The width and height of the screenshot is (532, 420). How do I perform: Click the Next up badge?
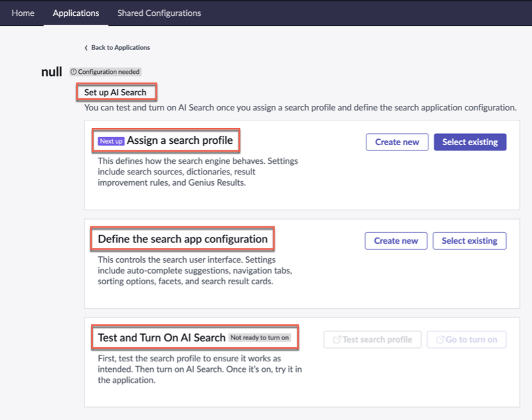pyautogui.click(x=111, y=141)
